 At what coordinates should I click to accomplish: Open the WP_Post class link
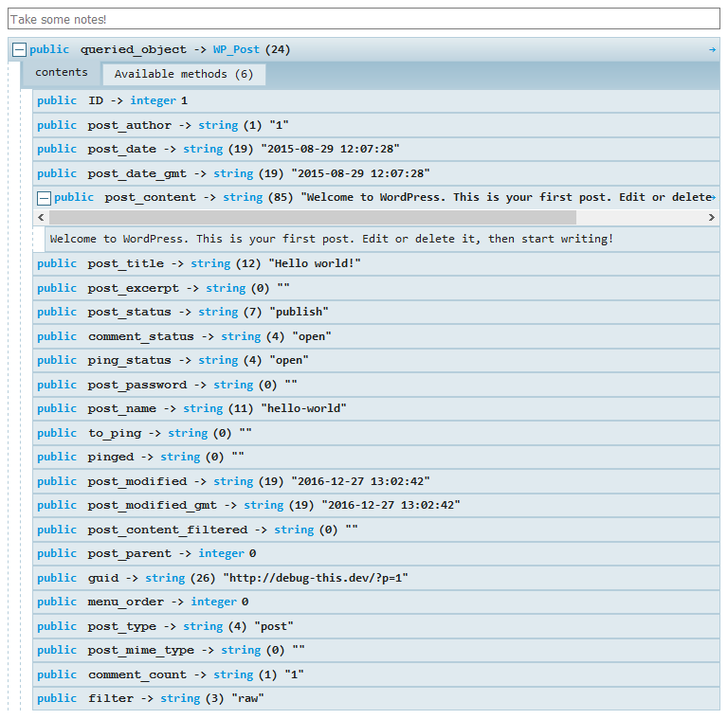click(236, 49)
